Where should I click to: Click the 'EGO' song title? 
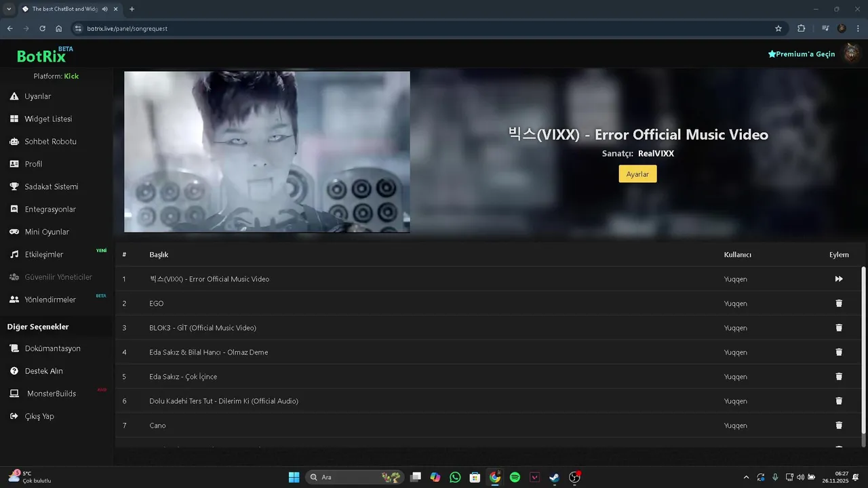[157, 304]
